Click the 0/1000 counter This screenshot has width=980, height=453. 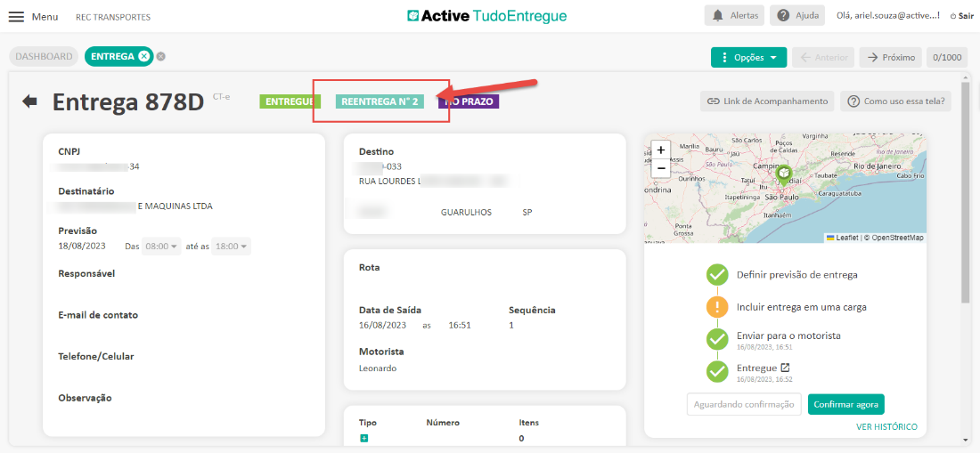[x=946, y=58]
